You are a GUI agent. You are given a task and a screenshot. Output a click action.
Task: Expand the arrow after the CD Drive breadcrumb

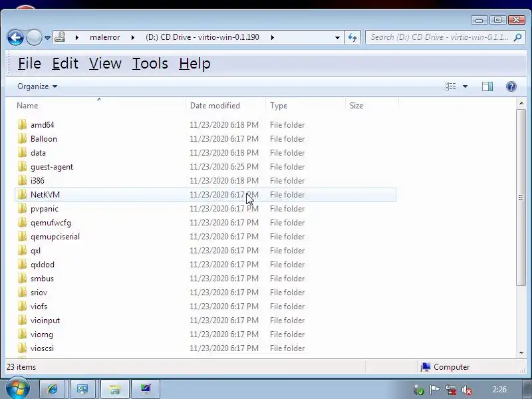pos(272,37)
